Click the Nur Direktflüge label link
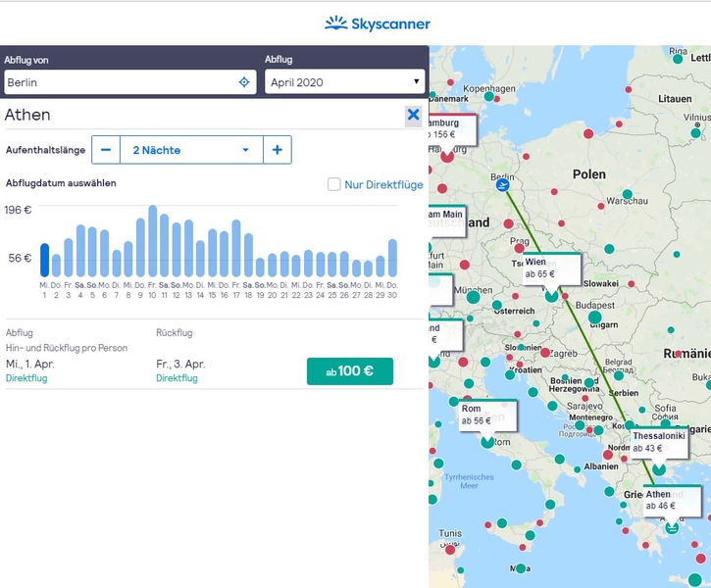This screenshot has width=711, height=588. [x=383, y=185]
